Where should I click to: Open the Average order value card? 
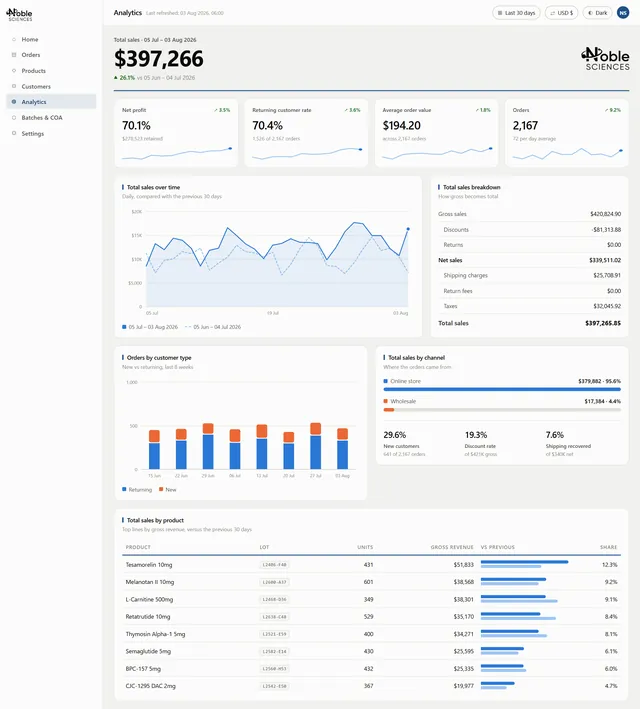click(x=436, y=133)
